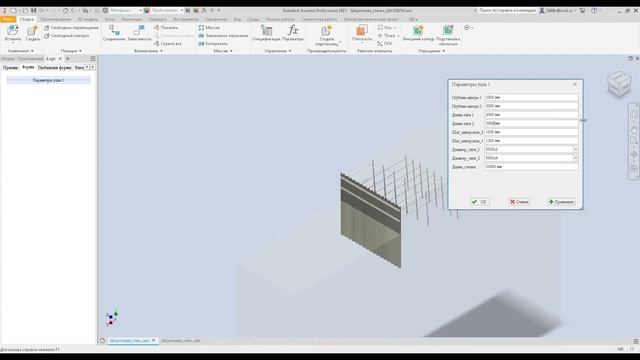Open the Проектирование ribbon tab

tap(56, 19)
